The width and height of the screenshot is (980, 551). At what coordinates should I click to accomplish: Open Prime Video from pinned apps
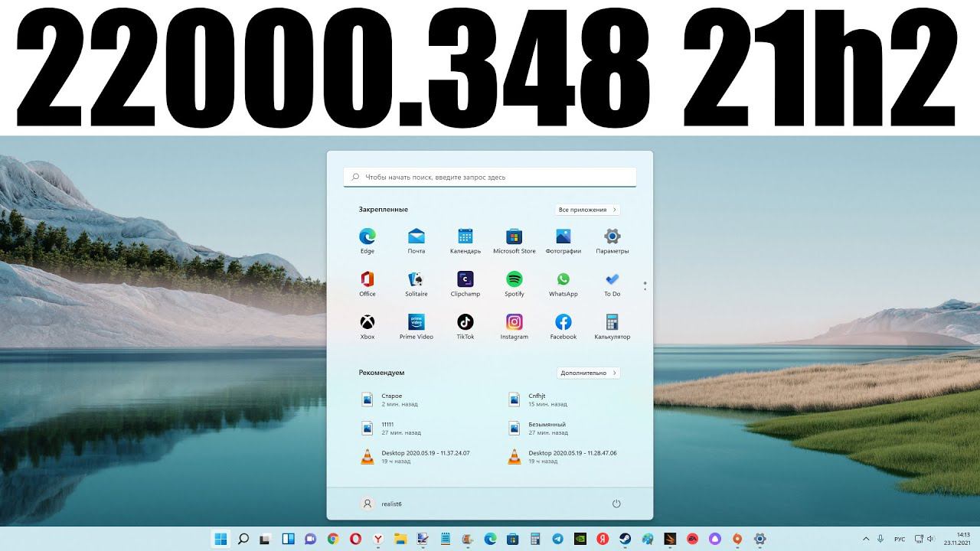click(x=416, y=326)
